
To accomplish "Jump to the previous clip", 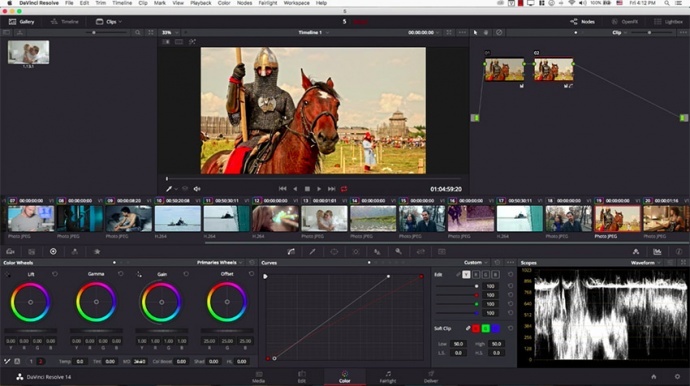I will pos(283,189).
